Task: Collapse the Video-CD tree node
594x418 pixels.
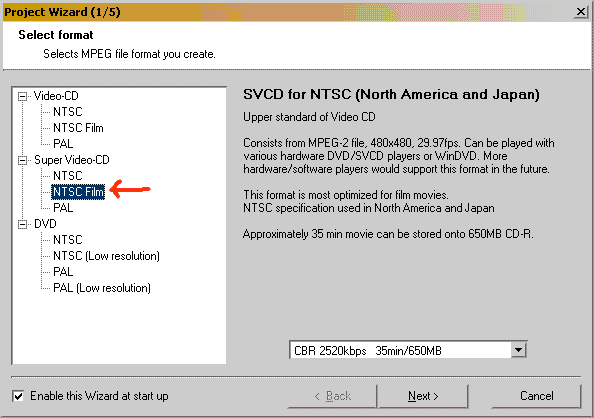Action: click(x=23, y=96)
